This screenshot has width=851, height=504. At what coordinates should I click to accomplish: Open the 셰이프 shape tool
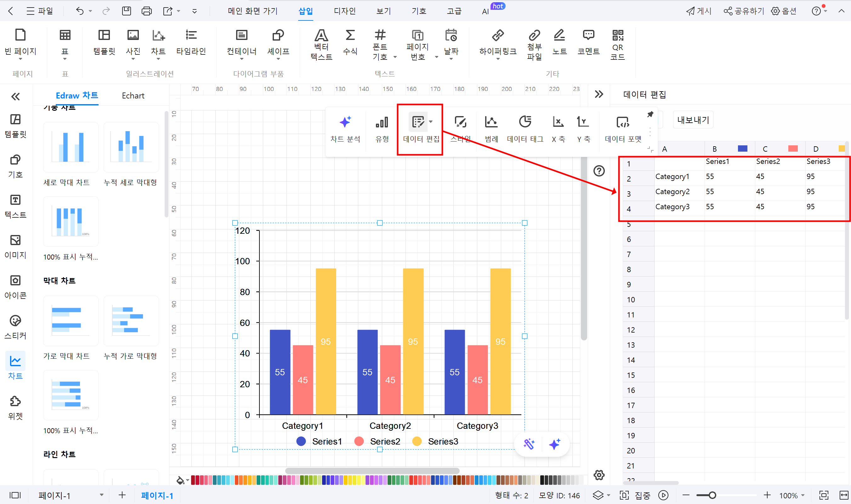coord(278,44)
